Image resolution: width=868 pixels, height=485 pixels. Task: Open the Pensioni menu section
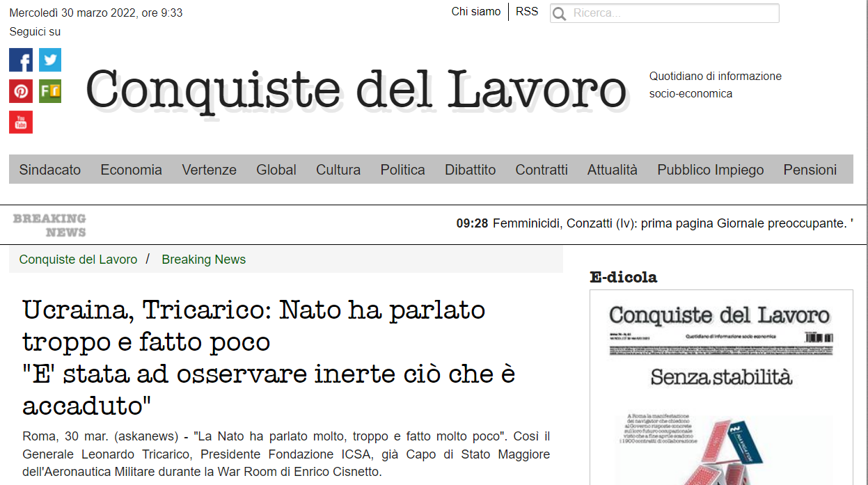[810, 170]
